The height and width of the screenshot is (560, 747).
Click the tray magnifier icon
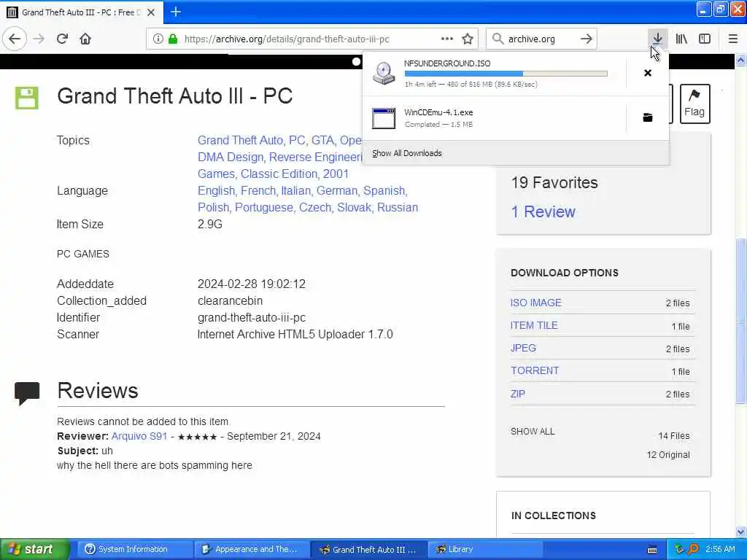coord(693,549)
